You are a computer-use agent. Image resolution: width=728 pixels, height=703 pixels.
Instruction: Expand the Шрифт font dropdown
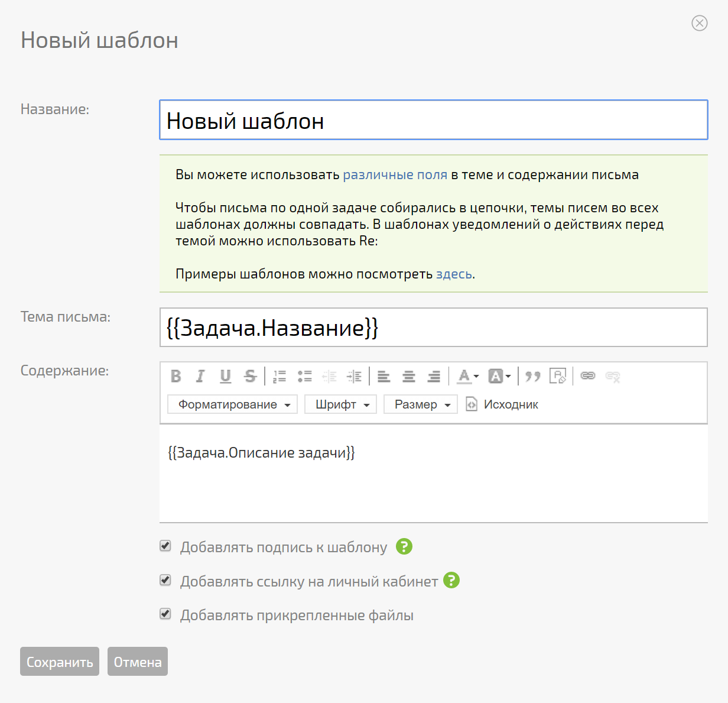[x=341, y=404]
